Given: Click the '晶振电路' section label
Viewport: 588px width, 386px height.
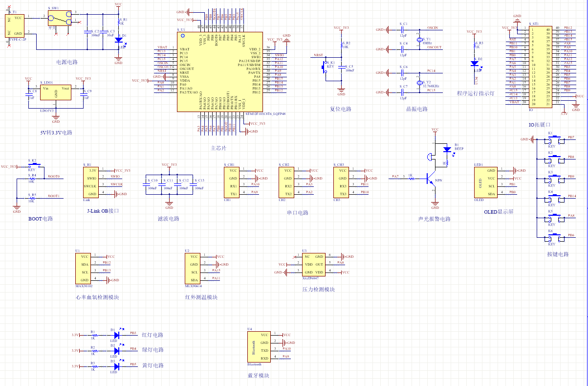Looking at the screenshot, I should [x=417, y=109].
